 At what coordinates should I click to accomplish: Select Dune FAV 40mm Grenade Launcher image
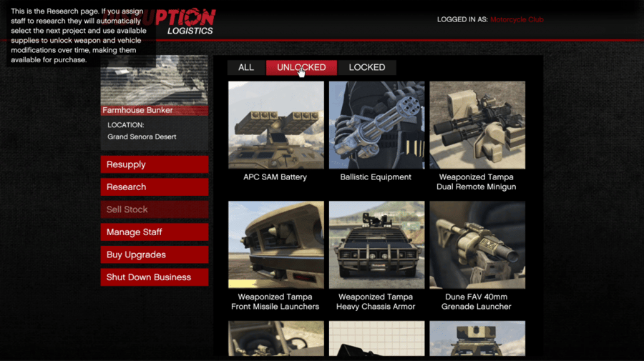coord(477,245)
